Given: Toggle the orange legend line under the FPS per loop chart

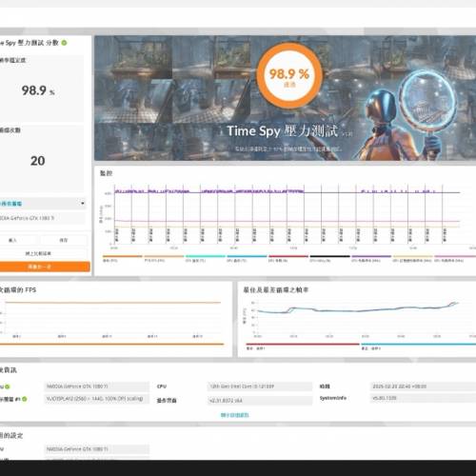Looking at the screenshot, I should [x=111, y=344].
